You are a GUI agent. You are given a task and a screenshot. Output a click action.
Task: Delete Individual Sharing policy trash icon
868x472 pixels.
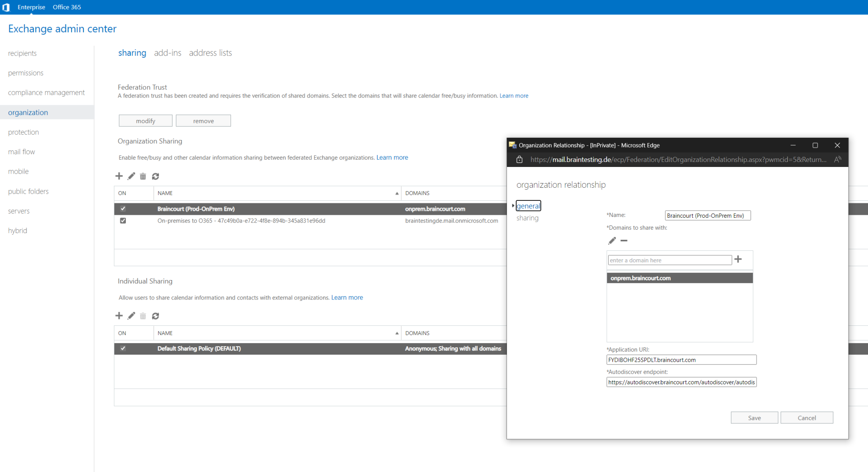[143, 316]
